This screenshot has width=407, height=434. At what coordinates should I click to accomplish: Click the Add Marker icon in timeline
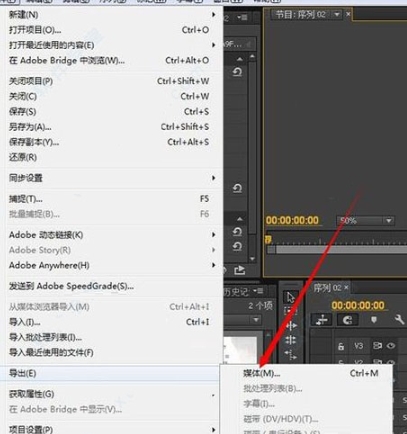tap(374, 320)
